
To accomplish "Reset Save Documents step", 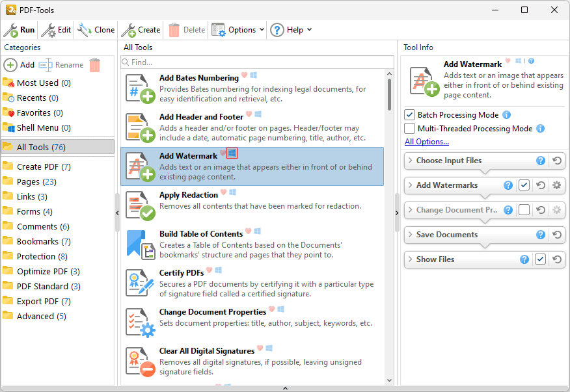I will (x=557, y=235).
